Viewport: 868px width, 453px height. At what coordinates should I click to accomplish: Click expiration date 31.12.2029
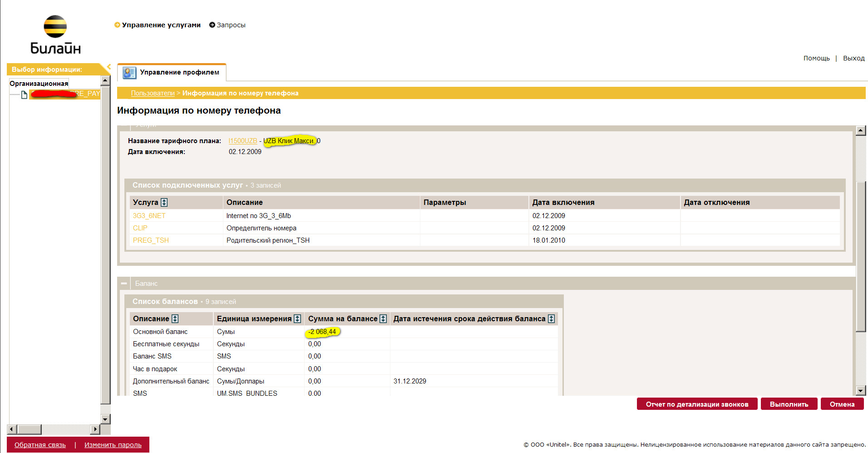click(x=410, y=381)
